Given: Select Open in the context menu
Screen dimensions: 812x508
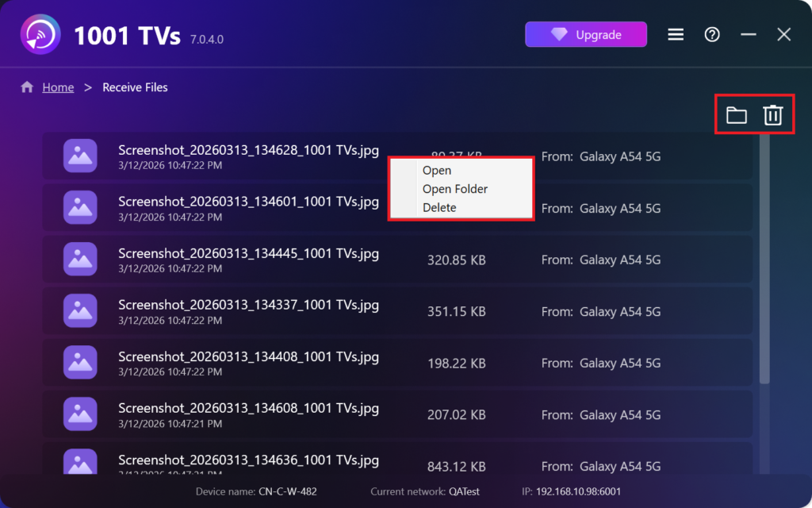Looking at the screenshot, I should coord(437,171).
